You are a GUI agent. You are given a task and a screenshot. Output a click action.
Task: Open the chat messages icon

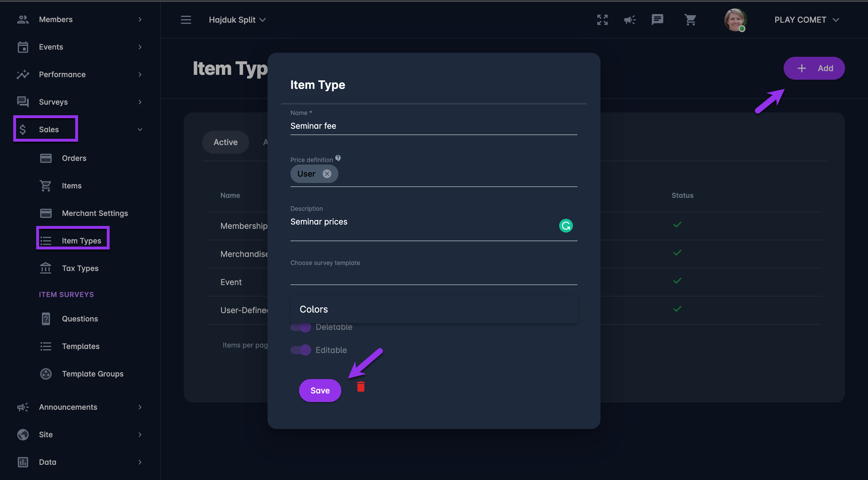(657, 20)
